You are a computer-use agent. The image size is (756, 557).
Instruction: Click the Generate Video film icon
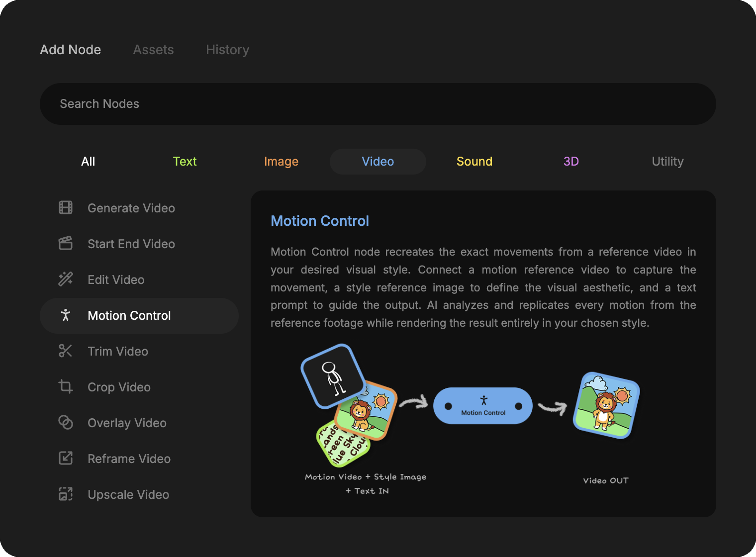(66, 208)
